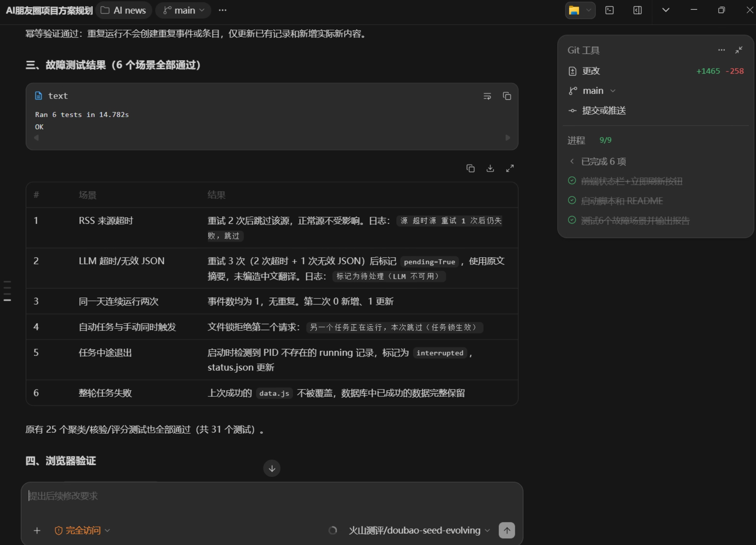
Task: Click the +1465 additions count
Action: coord(708,71)
